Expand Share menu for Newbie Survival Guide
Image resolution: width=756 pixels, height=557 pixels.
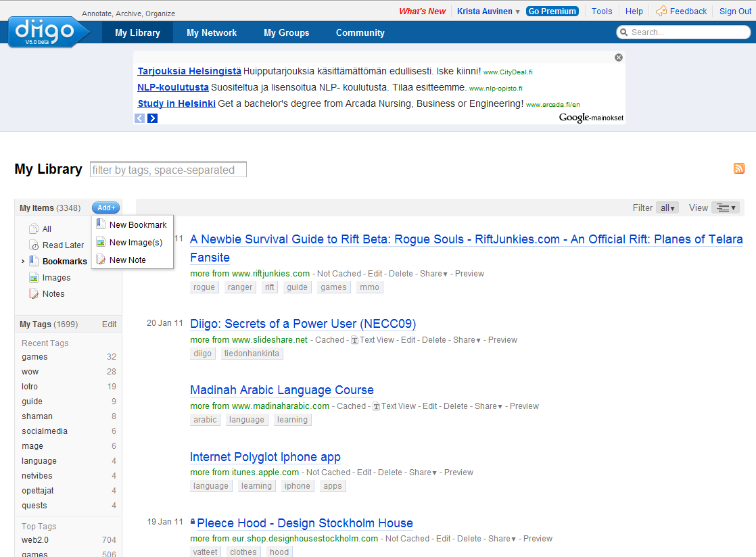(433, 274)
